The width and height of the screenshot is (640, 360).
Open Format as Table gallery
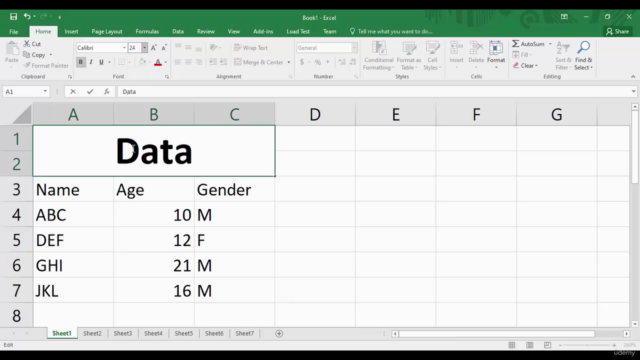(409, 56)
